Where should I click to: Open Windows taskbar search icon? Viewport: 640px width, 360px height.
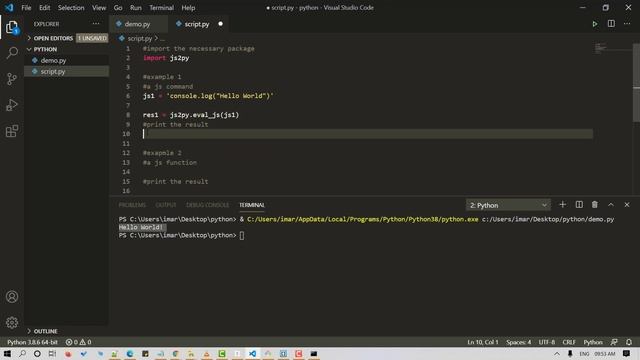(22, 353)
